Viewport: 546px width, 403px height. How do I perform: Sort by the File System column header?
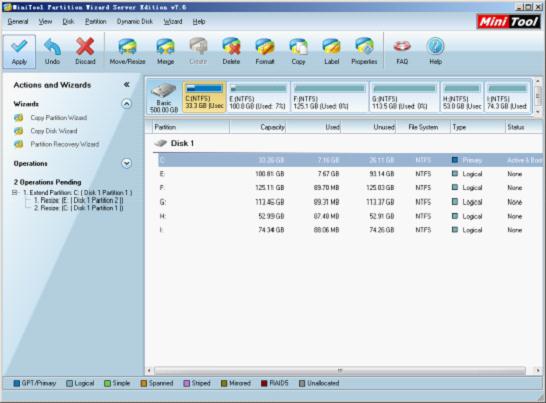click(x=423, y=127)
